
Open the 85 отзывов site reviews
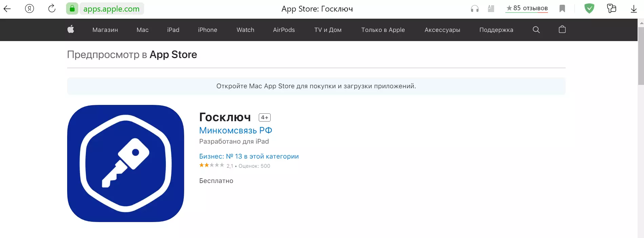[x=527, y=8]
